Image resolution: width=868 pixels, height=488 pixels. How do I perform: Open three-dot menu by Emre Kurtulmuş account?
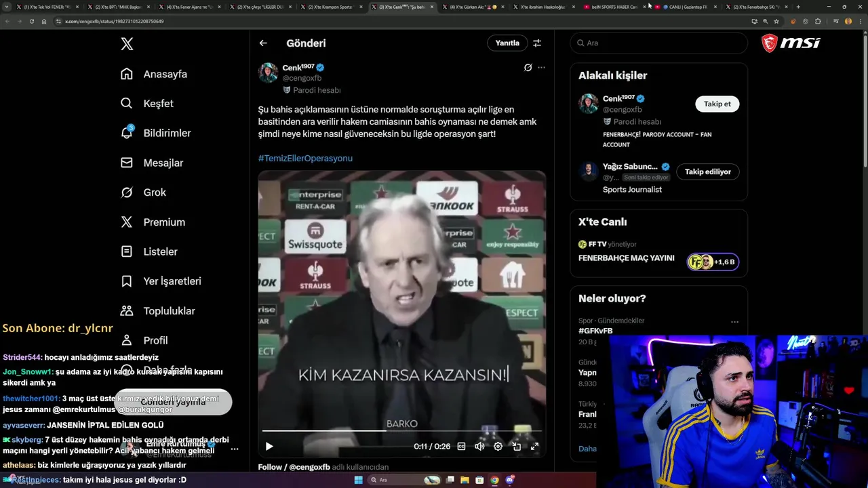click(x=235, y=449)
